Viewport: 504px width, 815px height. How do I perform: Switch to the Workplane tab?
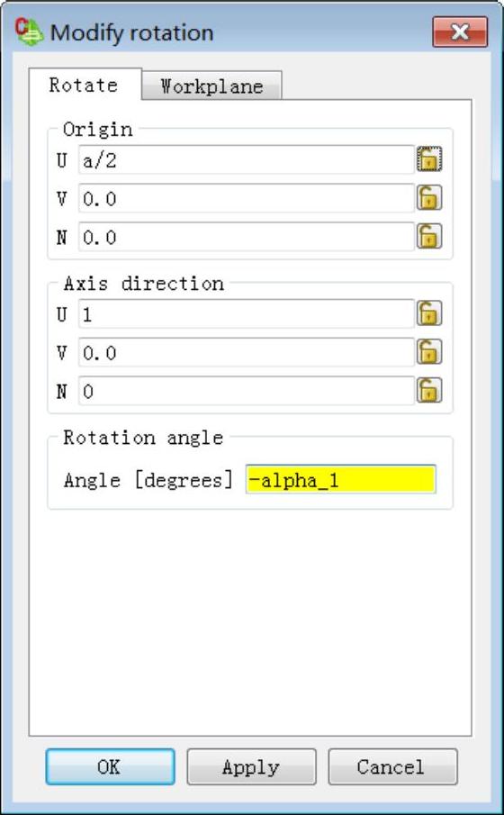click(x=211, y=86)
